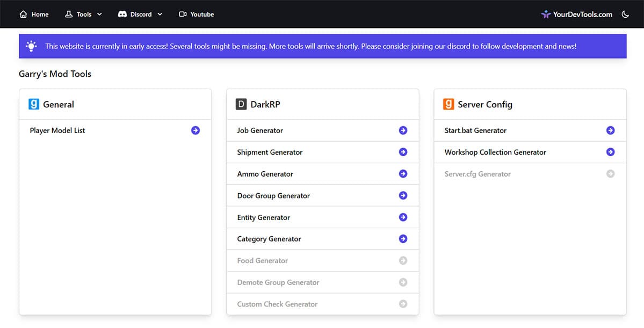The width and height of the screenshot is (644, 328).
Task: Click the blue arrow next to Job Generator
Action: click(403, 130)
